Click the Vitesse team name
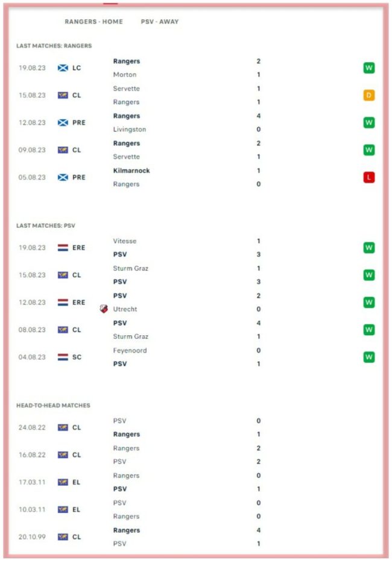Screen dimensions: 392x563 (125, 241)
